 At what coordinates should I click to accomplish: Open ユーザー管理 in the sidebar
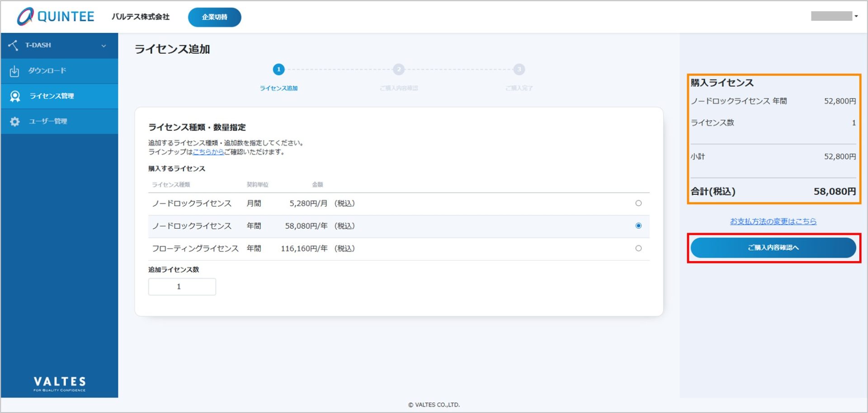[x=48, y=122]
